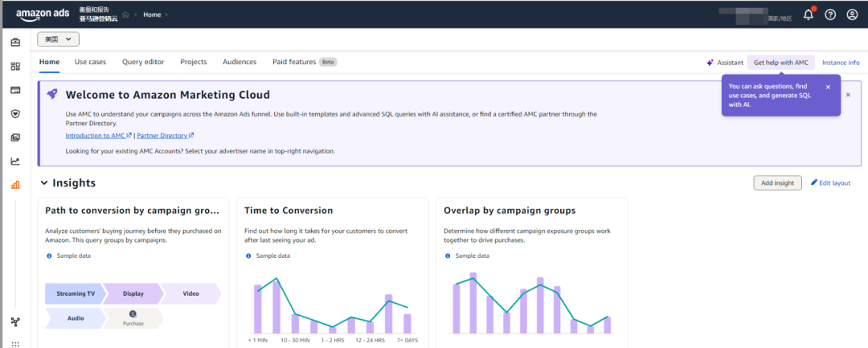The image size is (868, 348).
Task: Click Edit layout
Action: 830,183
